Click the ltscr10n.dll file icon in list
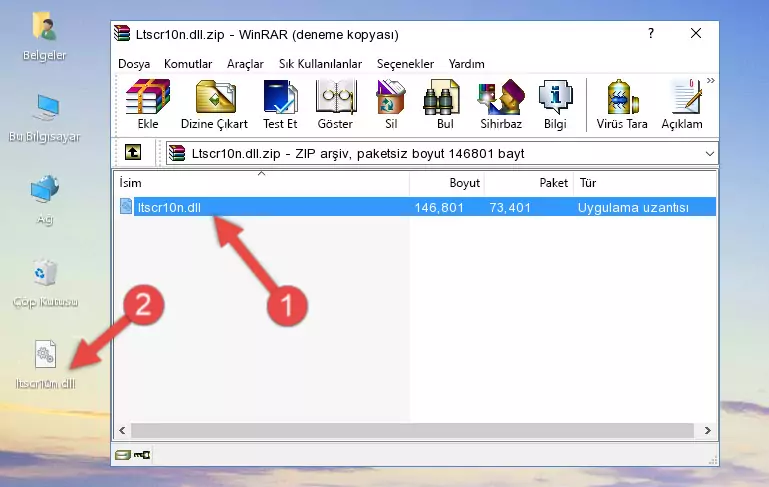 point(126,206)
